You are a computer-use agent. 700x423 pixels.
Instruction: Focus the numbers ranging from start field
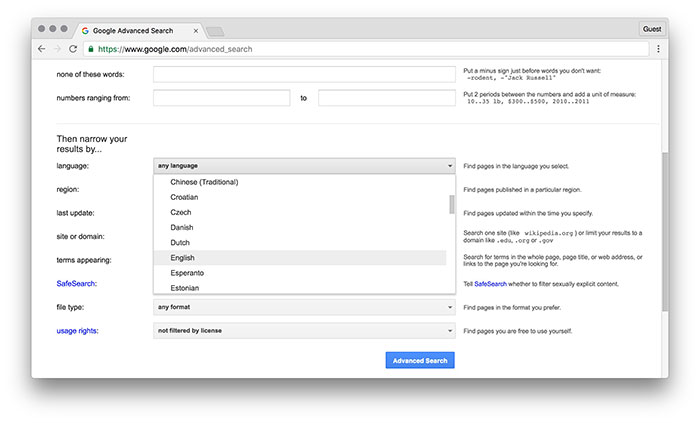(x=221, y=98)
